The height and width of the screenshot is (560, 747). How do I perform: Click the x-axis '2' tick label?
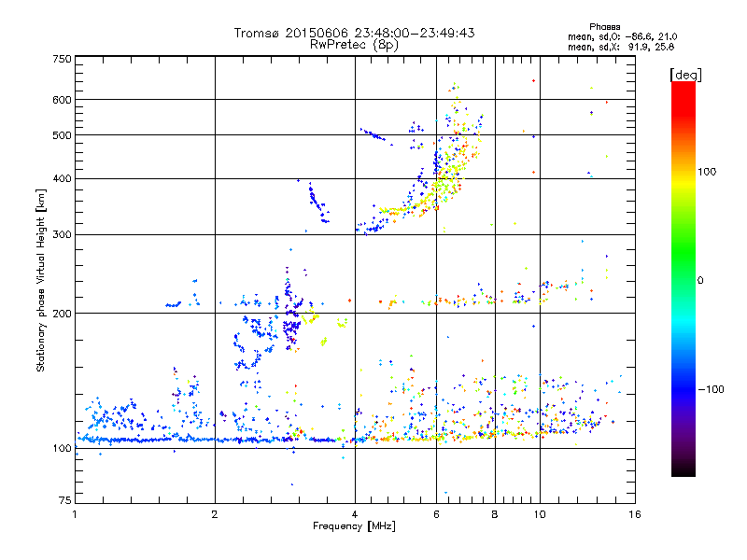pos(215,514)
